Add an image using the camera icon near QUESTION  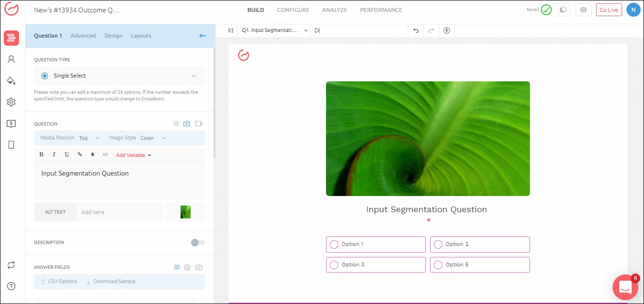(187, 123)
